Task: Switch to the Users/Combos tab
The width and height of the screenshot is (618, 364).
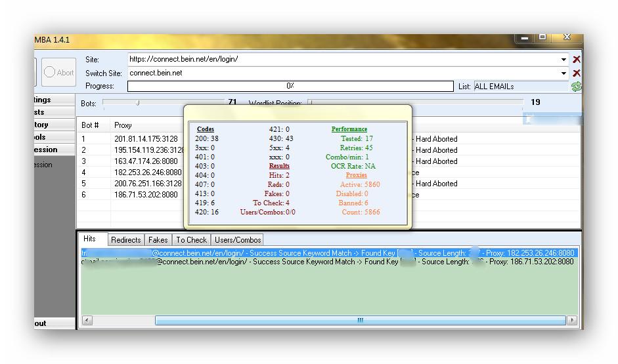Action: [x=238, y=239]
